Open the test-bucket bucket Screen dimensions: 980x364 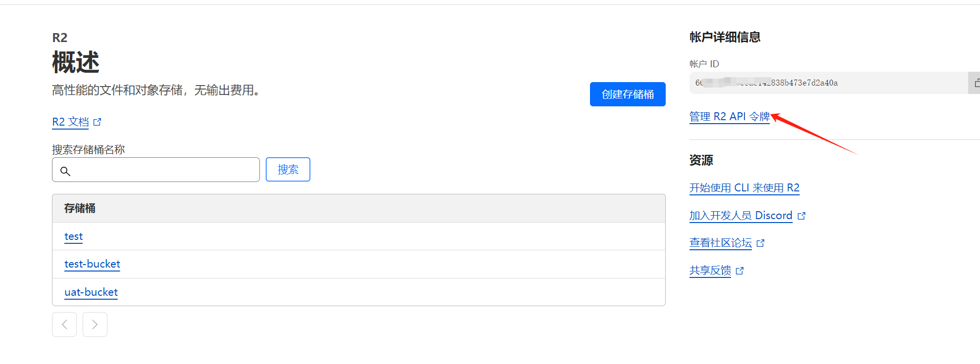tap(92, 264)
